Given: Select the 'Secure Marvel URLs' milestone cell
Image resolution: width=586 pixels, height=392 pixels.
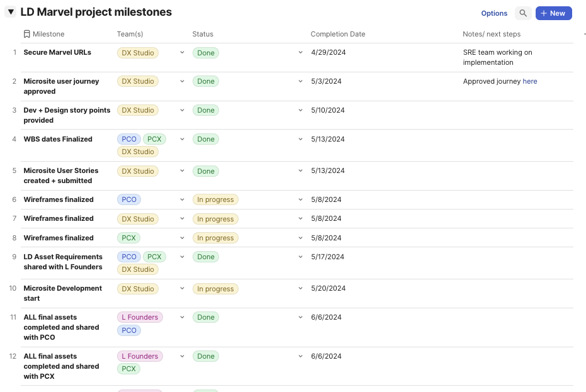Looking at the screenshot, I should point(57,52).
